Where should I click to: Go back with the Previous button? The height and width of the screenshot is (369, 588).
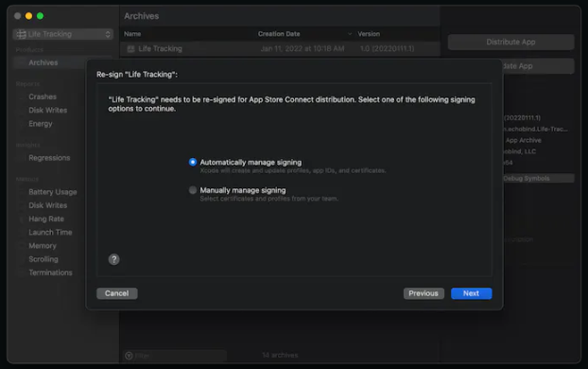424,293
